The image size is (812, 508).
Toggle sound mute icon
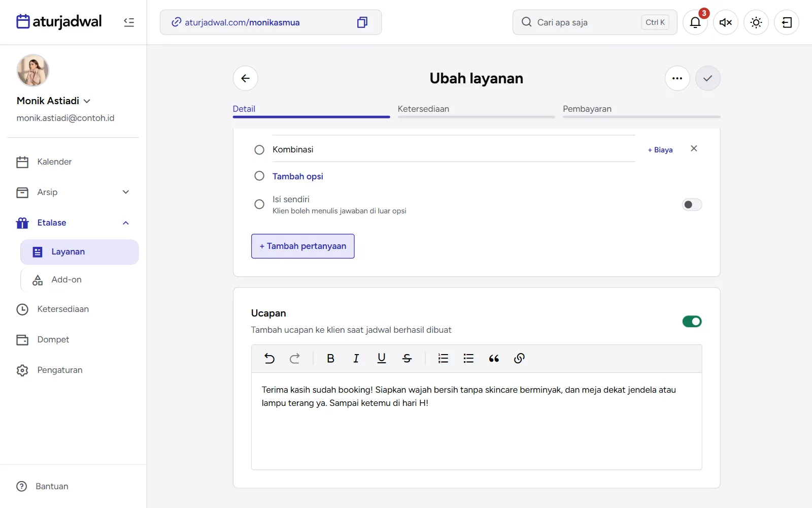pos(726,22)
